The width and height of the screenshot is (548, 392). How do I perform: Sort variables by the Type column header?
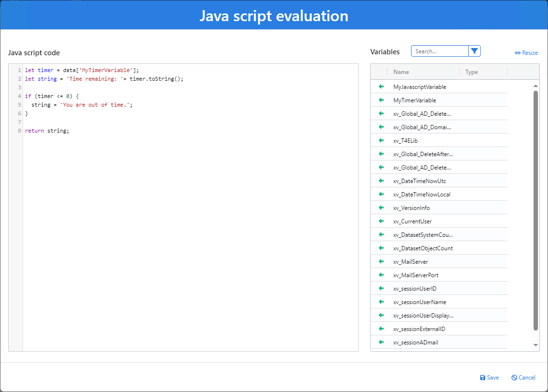click(x=471, y=72)
